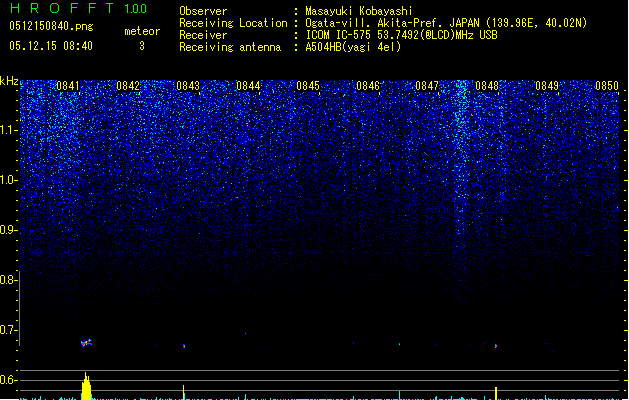
Task: Click the 0.8 kHz axis label
Action: pyautogui.click(x=9, y=280)
